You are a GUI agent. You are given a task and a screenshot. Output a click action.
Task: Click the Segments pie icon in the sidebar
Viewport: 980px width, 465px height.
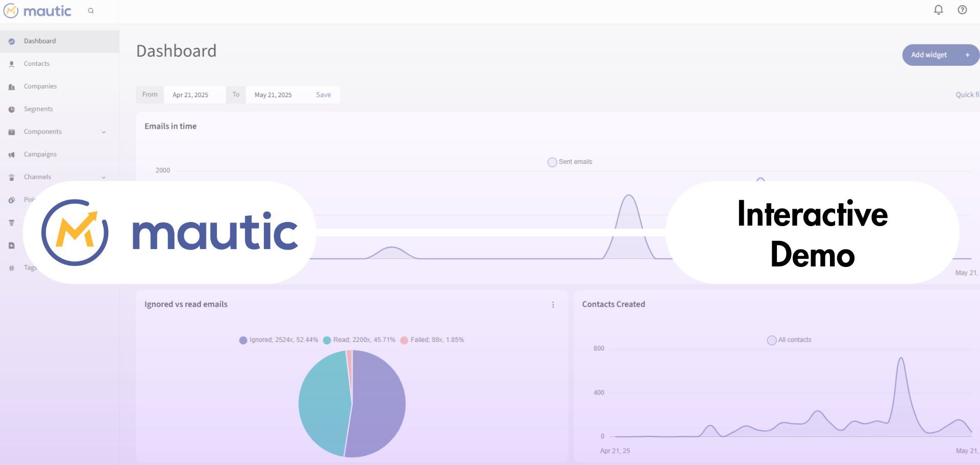pos(12,109)
